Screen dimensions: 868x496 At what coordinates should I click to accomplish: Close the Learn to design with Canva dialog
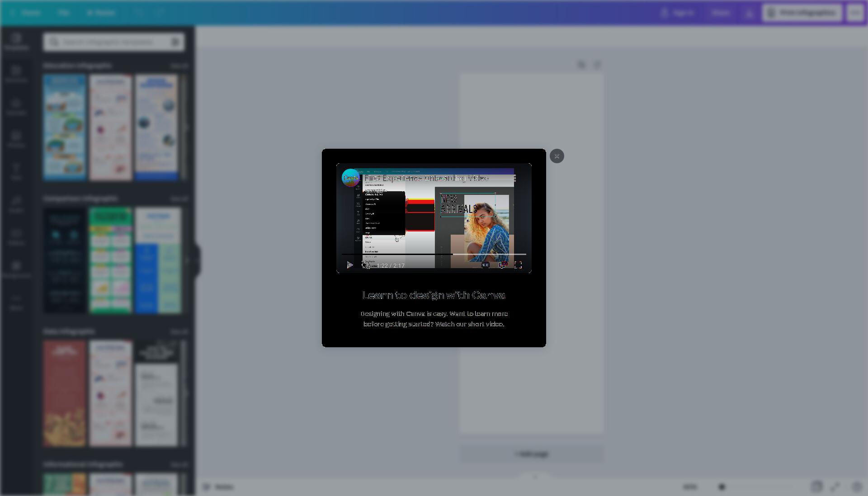557,156
